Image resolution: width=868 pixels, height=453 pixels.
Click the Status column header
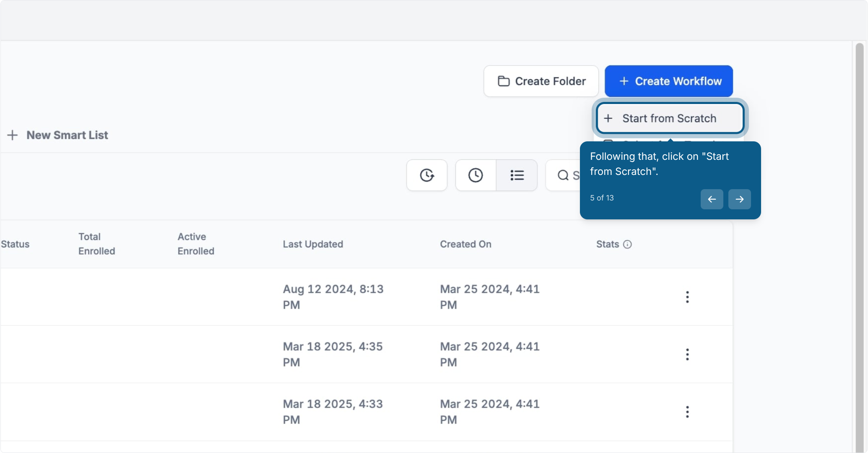[15, 244]
